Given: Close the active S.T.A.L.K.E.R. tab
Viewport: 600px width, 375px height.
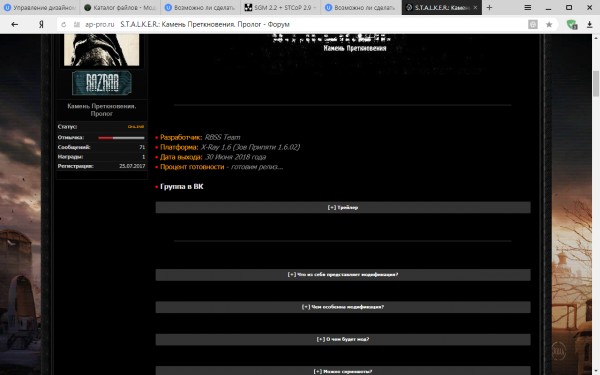Looking at the screenshot, I should (475, 7).
